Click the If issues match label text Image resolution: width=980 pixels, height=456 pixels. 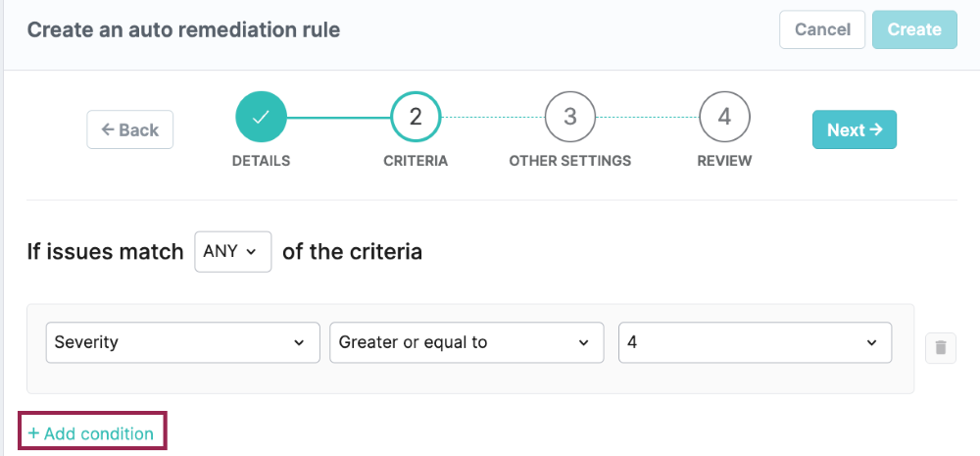pyautogui.click(x=105, y=252)
